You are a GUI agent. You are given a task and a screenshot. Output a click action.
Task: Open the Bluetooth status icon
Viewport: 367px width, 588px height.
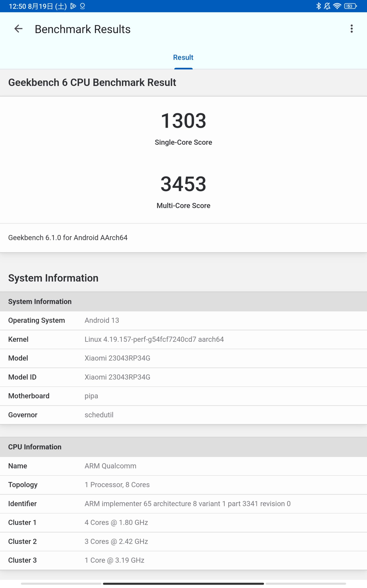tap(318, 6)
